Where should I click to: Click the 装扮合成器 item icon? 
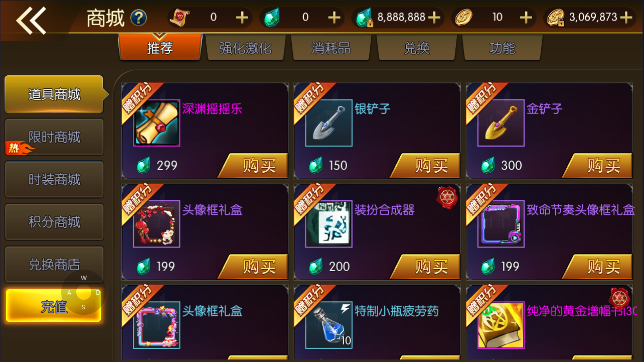pos(329,224)
